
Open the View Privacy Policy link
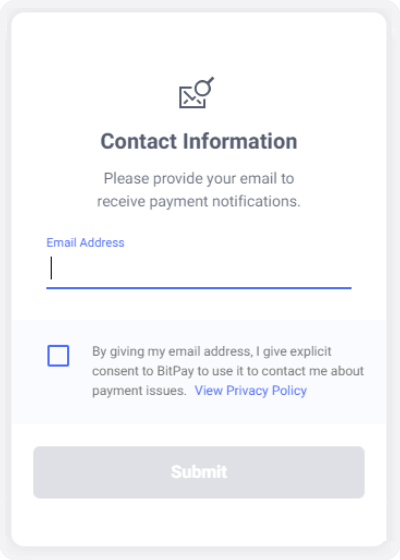coord(250,390)
